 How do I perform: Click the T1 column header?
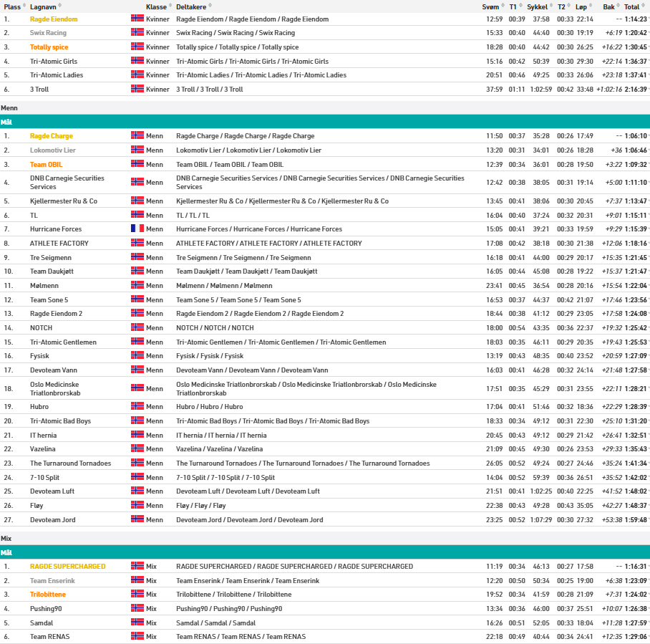(513, 6)
